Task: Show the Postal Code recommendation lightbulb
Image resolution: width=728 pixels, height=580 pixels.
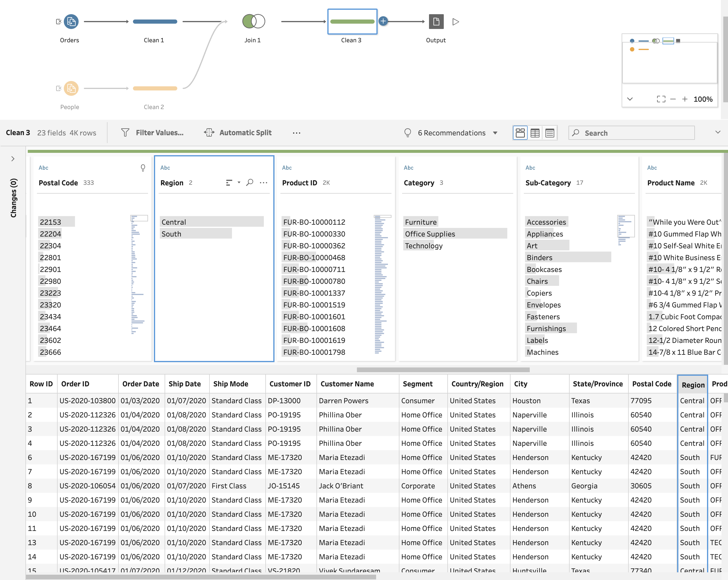Action: [143, 168]
